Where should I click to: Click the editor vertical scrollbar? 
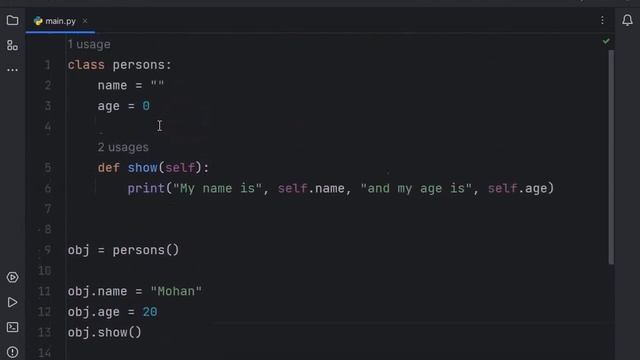(x=611, y=157)
